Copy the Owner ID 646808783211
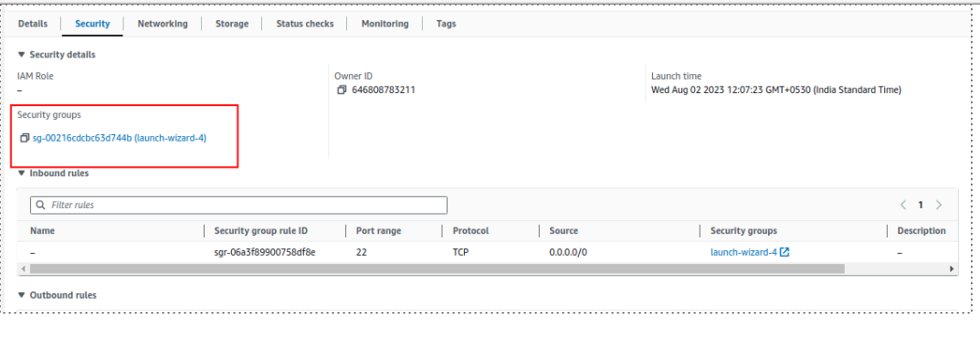980x348 pixels. [x=342, y=90]
